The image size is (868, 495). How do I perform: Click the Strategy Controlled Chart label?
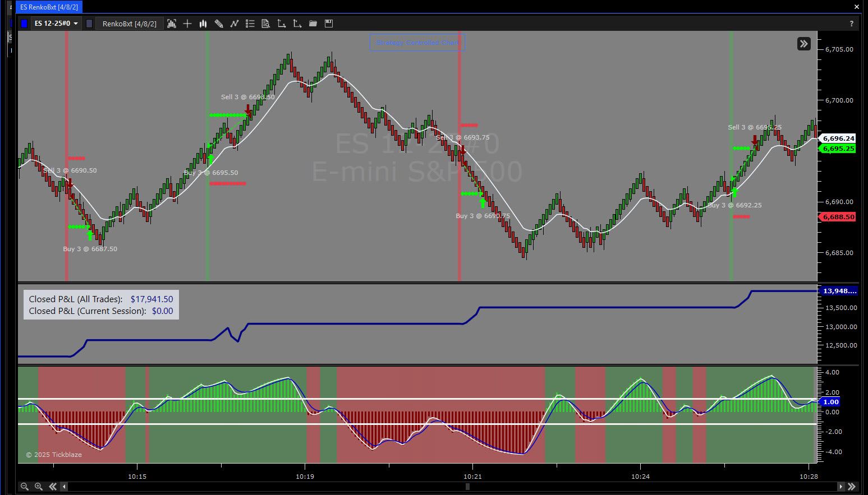[x=417, y=43]
